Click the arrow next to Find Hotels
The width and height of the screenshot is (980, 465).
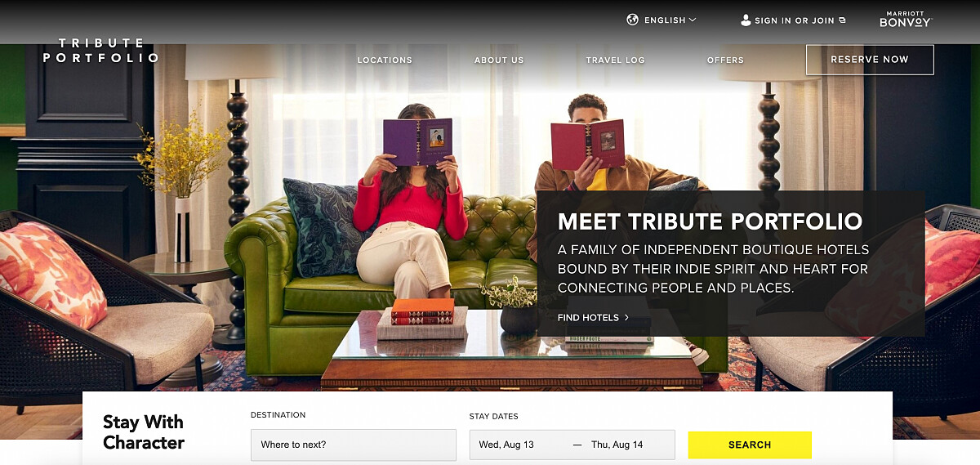[626, 317]
